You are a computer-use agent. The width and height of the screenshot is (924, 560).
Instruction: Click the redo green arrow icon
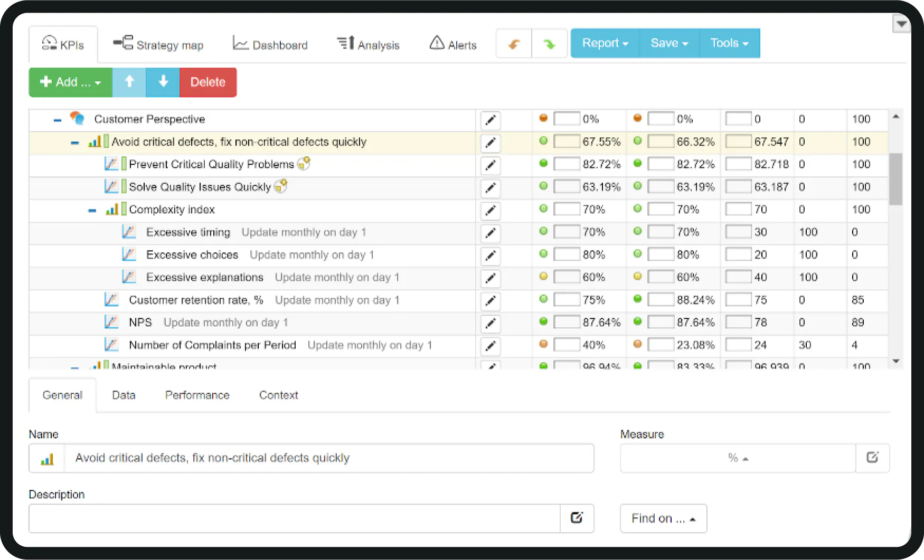[x=549, y=44]
